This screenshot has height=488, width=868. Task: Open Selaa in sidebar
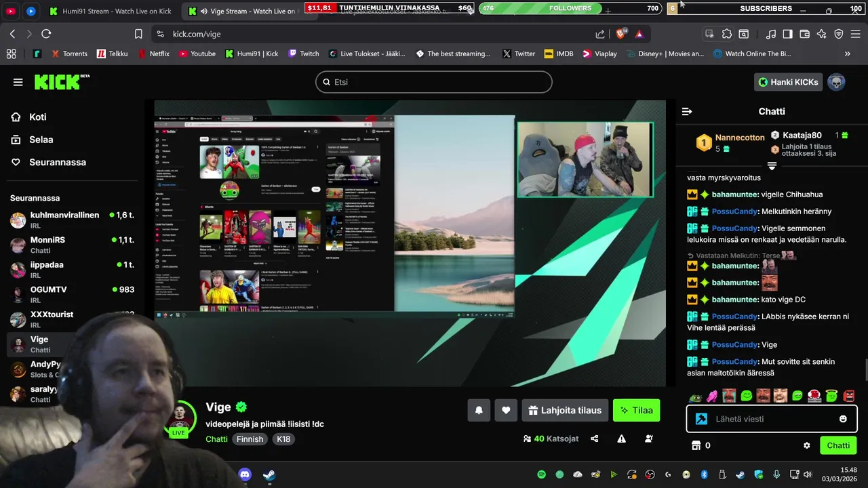point(33,140)
